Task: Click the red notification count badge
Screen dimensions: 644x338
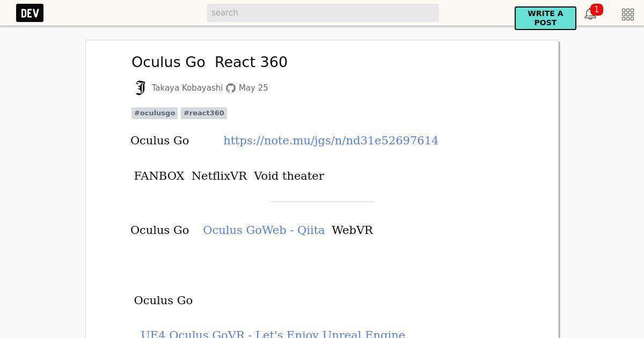Action: pyautogui.click(x=596, y=10)
